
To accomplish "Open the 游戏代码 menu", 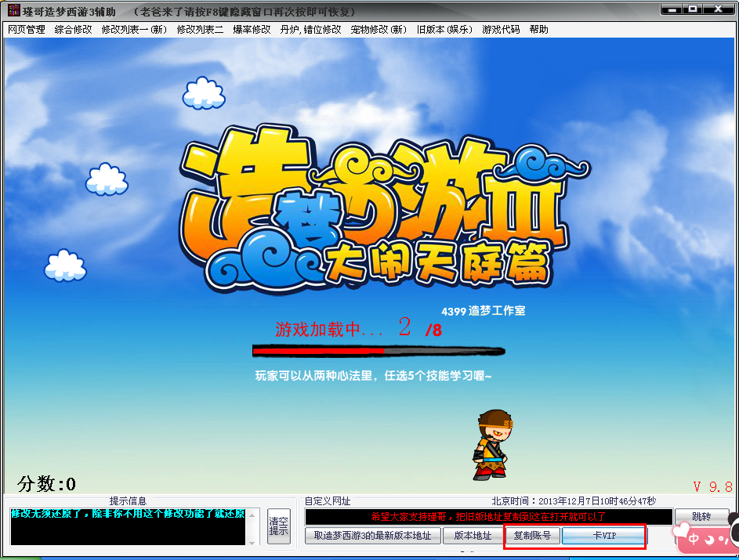I will point(501,30).
